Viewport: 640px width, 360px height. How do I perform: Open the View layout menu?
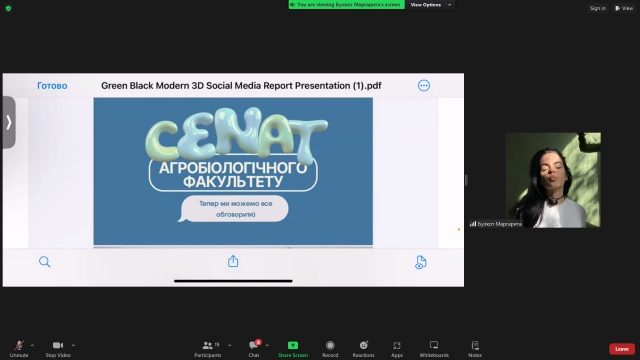pyautogui.click(x=624, y=8)
